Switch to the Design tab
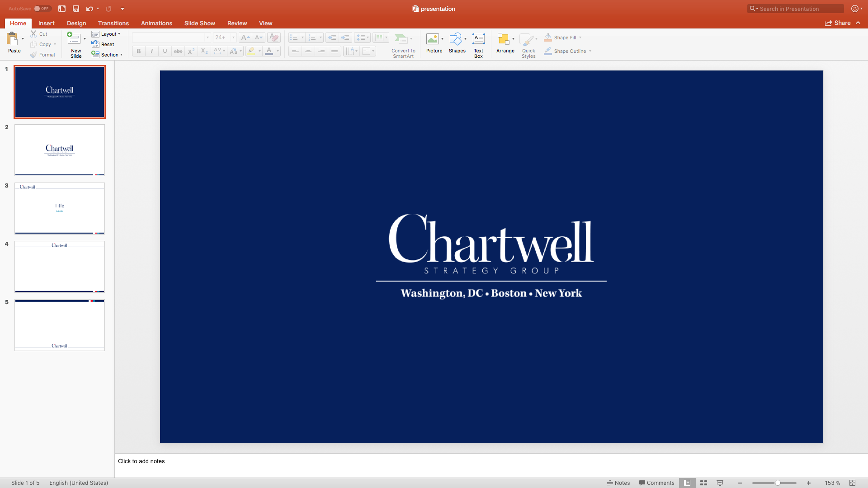The height and width of the screenshot is (488, 868). pyautogui.click(x=76, y=23)
